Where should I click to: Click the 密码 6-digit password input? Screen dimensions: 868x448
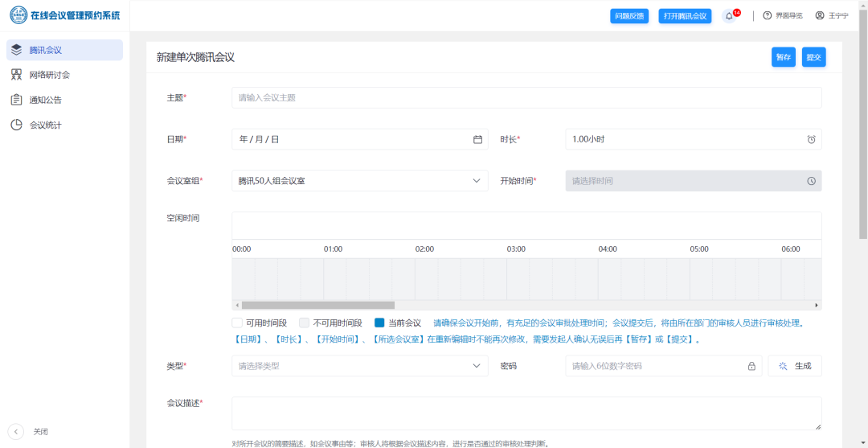pyautogui.click(x=664, y=366)
